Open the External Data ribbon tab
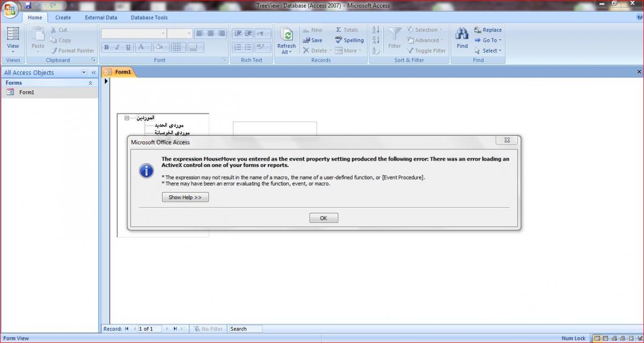 click(x=101, y=18)
